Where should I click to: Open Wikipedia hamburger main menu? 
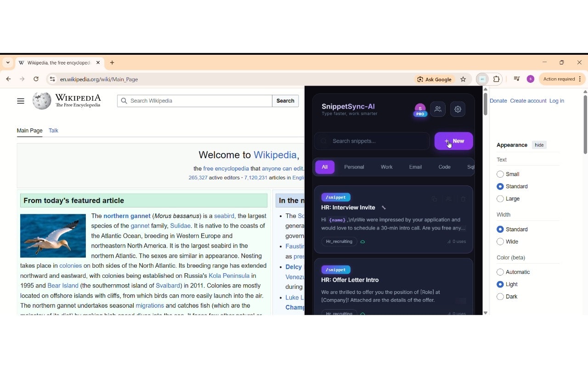[x=21, y=101]
